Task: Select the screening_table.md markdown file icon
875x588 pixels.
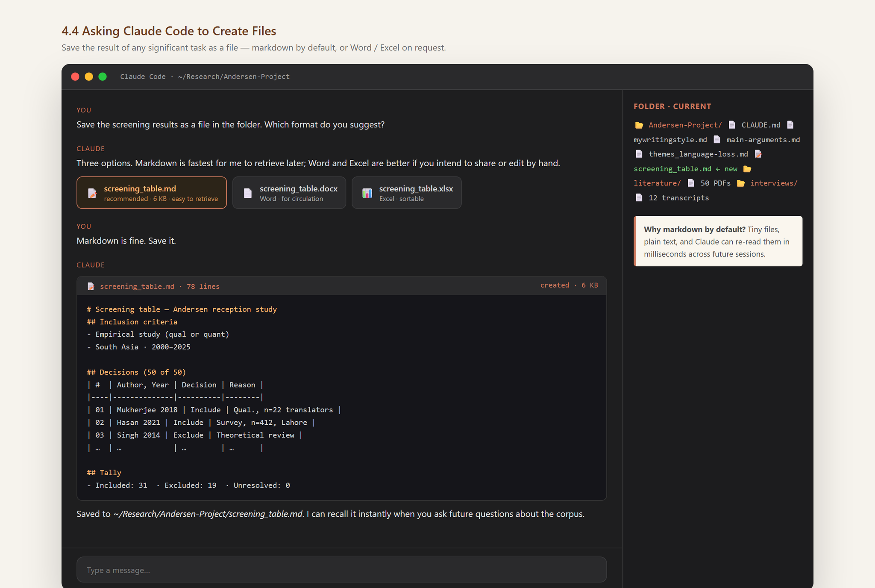Action: click(92, 193)
